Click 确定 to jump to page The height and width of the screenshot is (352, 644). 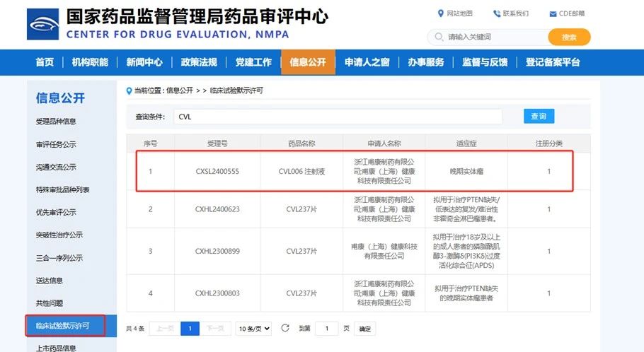click(x=364, y=329)
